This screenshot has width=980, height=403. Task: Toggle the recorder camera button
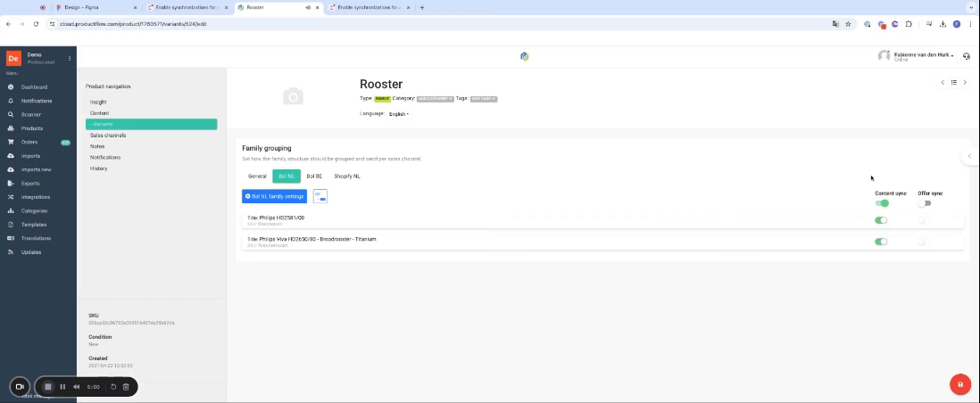click(20, 387)
